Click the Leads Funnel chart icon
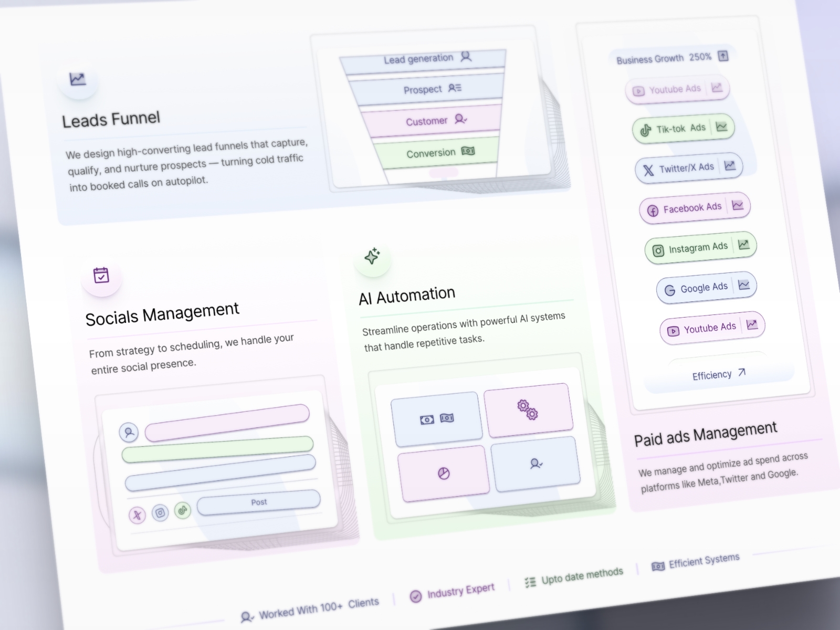Screen dimensions: 840x630 (x=78, y=79)
